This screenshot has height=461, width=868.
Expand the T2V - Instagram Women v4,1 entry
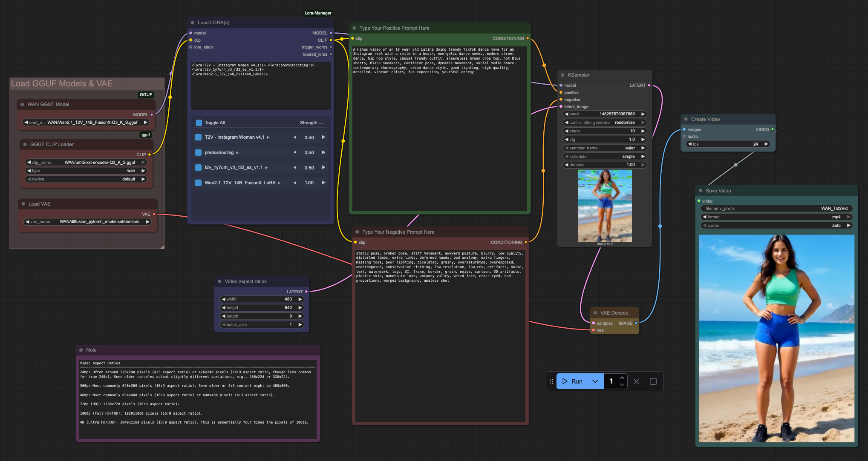268,137
